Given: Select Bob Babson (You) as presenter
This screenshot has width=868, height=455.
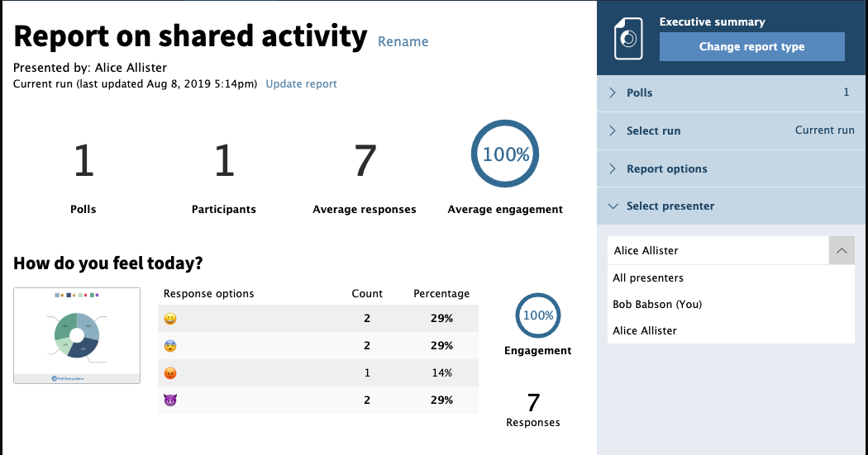Looking at the screenshot, I should tap(657, 305).
